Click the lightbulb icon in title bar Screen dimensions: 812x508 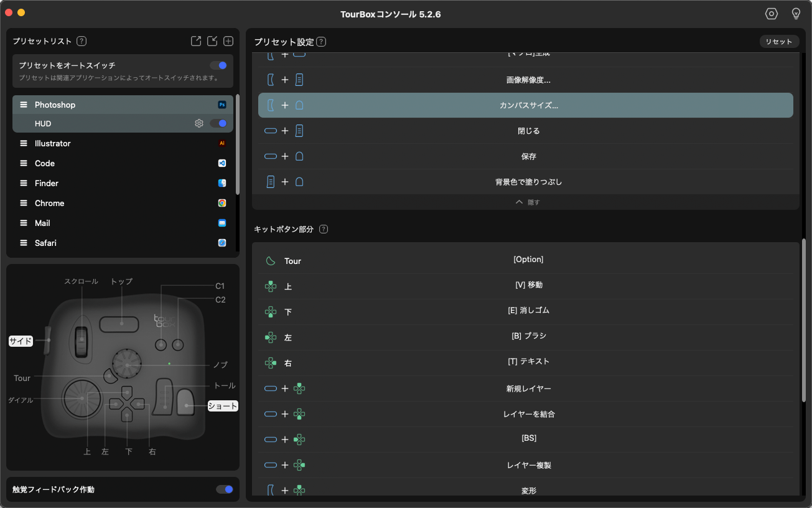[x=796, y=13]
